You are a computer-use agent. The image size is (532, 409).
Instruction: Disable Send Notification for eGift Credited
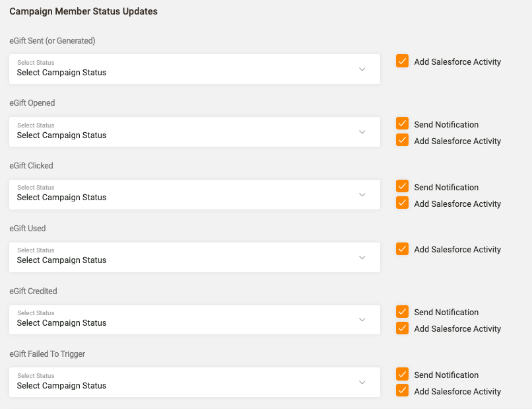click(x=402, y=311)
